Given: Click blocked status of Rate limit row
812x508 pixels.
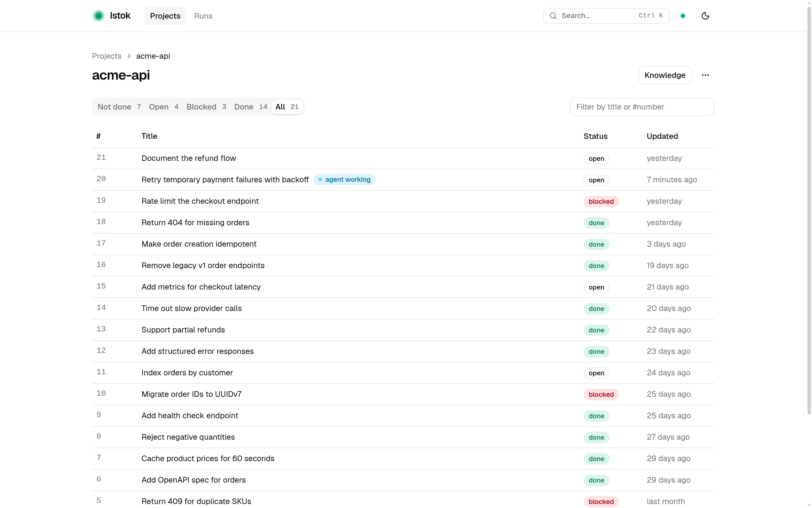Looking at the screenshot, I should pyautogui.click(x=601, y=202).
